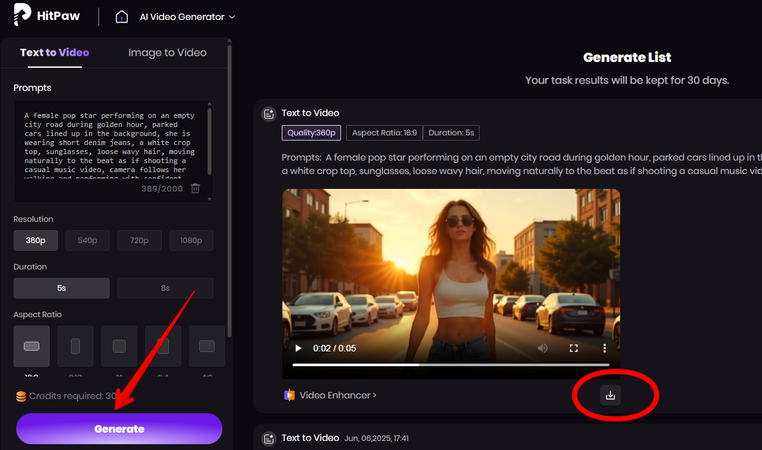This screenshot has height=450, width=762.
Task: Clear prompt with the trash icon
Action: [195, 189]
